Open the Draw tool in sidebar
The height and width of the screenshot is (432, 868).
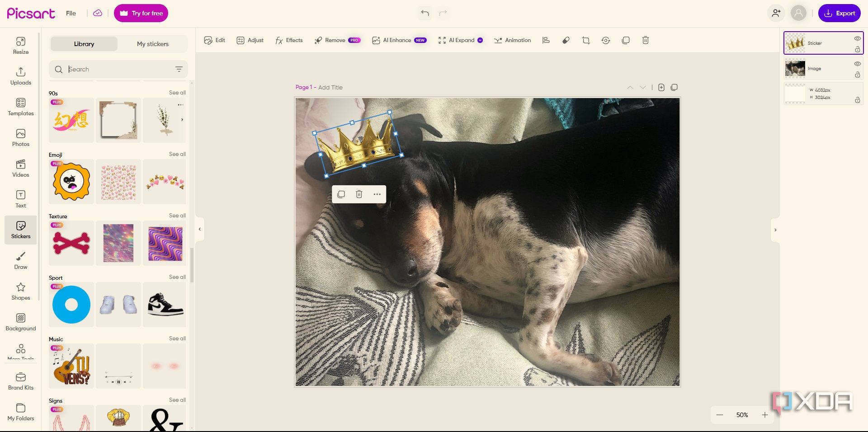click(x=21, y=260)
